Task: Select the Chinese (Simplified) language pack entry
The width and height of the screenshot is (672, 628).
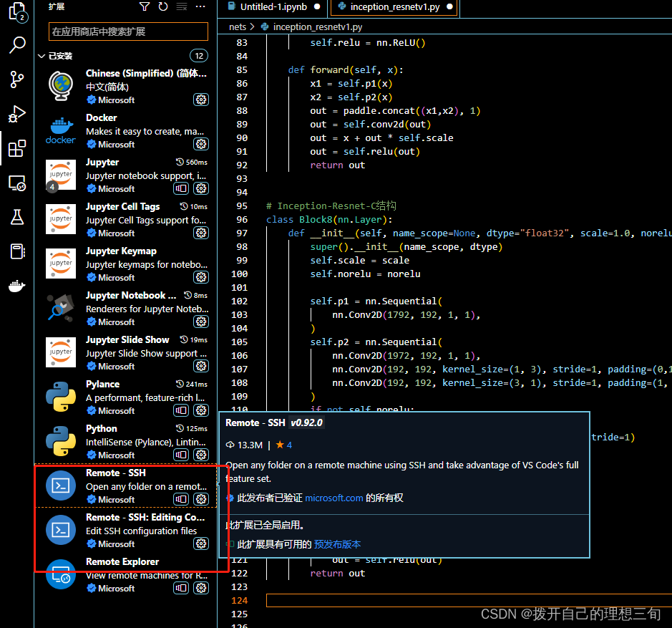Action: click(x=126, y=87)
